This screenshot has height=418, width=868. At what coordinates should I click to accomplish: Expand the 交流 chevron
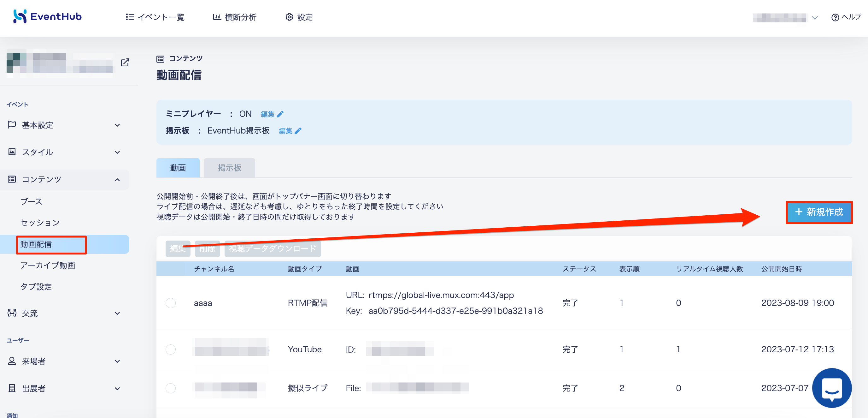(x=117, y=313)
